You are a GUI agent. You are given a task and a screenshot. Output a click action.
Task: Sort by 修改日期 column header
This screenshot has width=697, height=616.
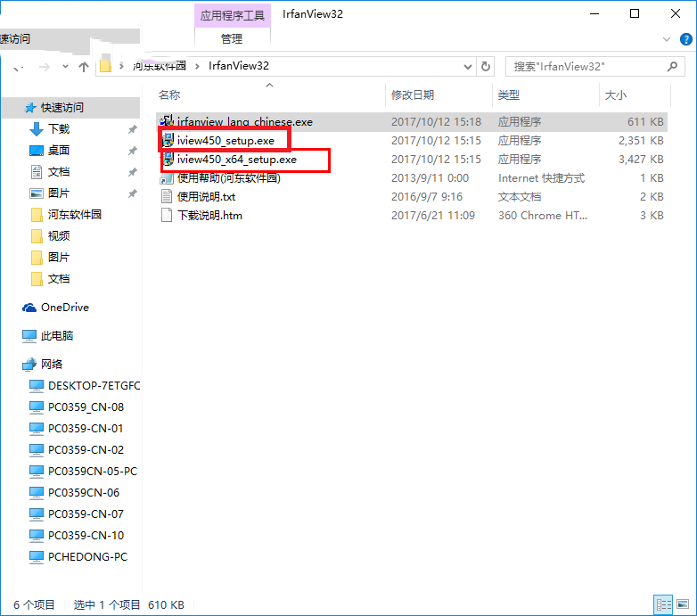click(x=412, y=95)
